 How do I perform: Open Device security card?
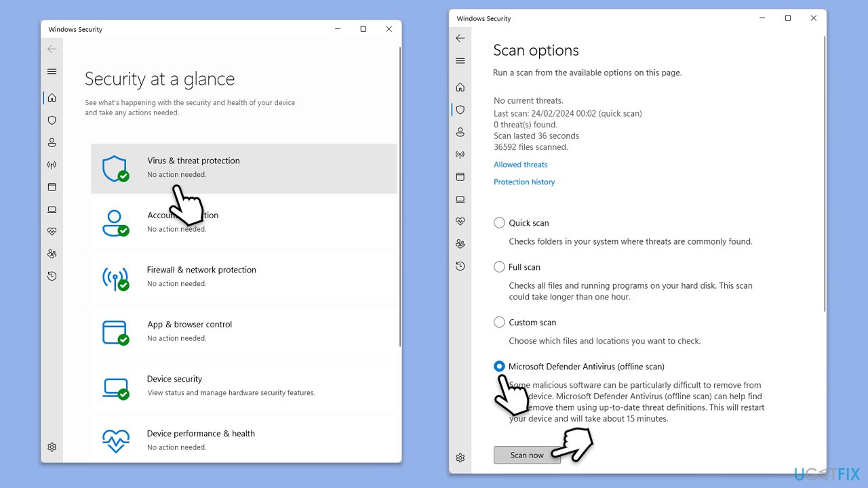point(244,386)
